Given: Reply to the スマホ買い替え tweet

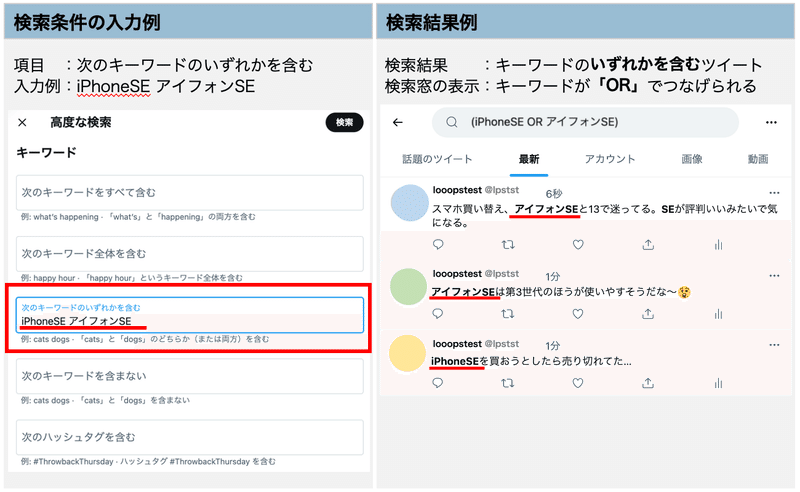Looking at the screenshot, I should pyautogui.click(x=438, y=244).
